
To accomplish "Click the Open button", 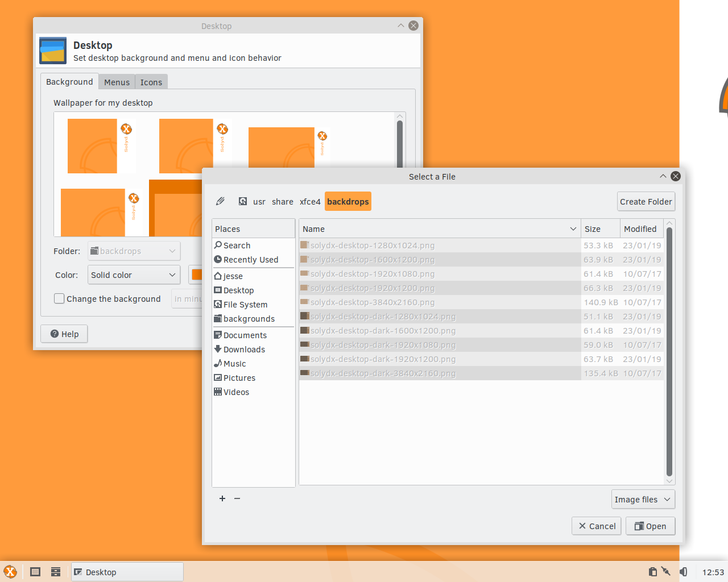I will coord(650,526).
